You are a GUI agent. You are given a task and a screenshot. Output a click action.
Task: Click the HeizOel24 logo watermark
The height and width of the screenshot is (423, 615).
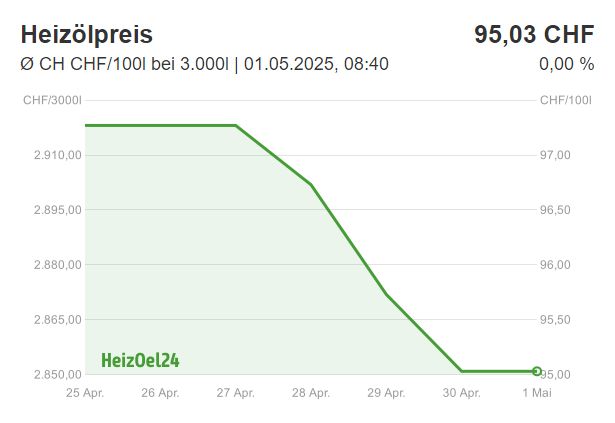pos(140,360)
